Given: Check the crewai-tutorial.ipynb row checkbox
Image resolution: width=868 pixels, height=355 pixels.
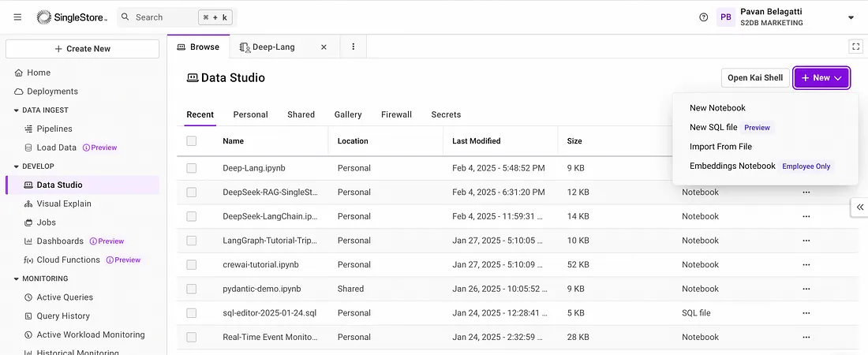Looking at the screenshot, I should click(192, 265).
